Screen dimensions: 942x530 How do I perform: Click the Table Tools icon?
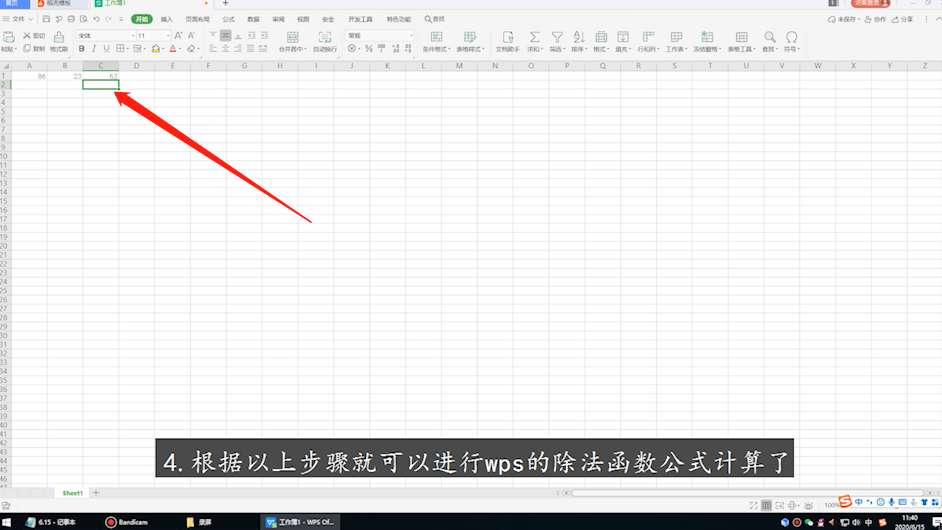tap(741, 37)
